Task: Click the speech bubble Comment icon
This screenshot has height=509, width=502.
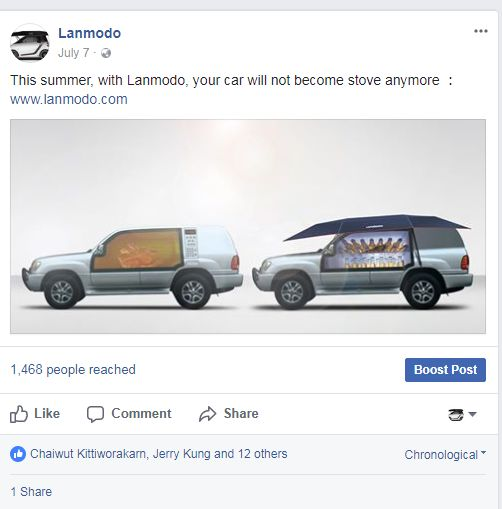Action: [95, 414]
